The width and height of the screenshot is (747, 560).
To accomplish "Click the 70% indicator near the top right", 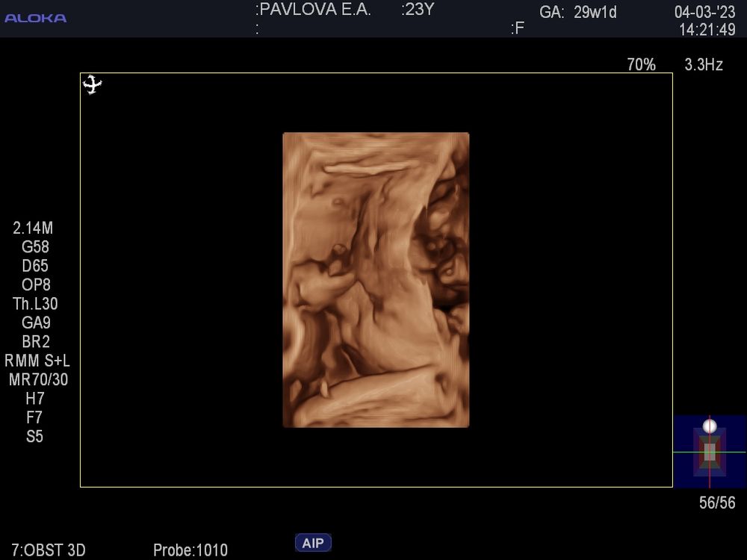I will coord(641,64).
